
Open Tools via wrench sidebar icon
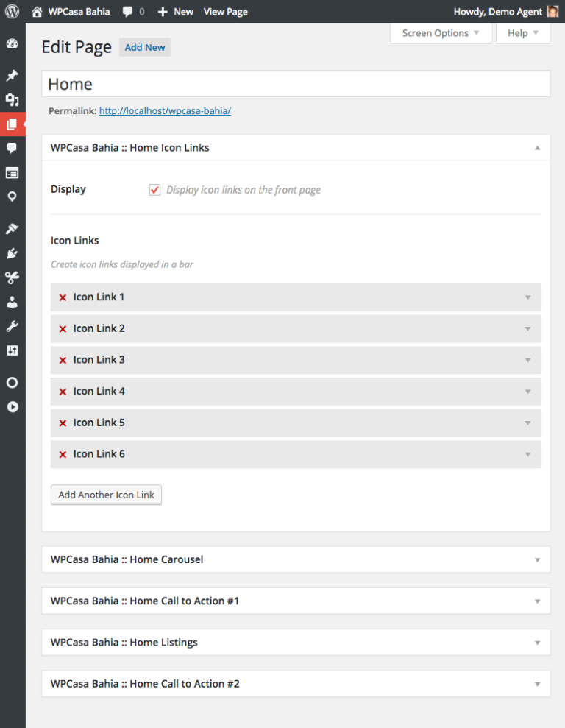coord(13,326)
